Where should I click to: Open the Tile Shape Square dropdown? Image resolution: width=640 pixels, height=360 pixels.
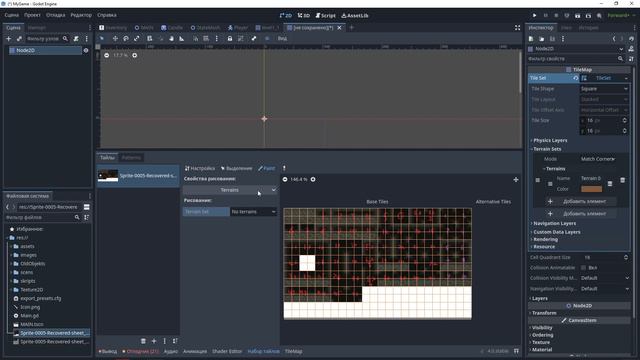(604, 89)
